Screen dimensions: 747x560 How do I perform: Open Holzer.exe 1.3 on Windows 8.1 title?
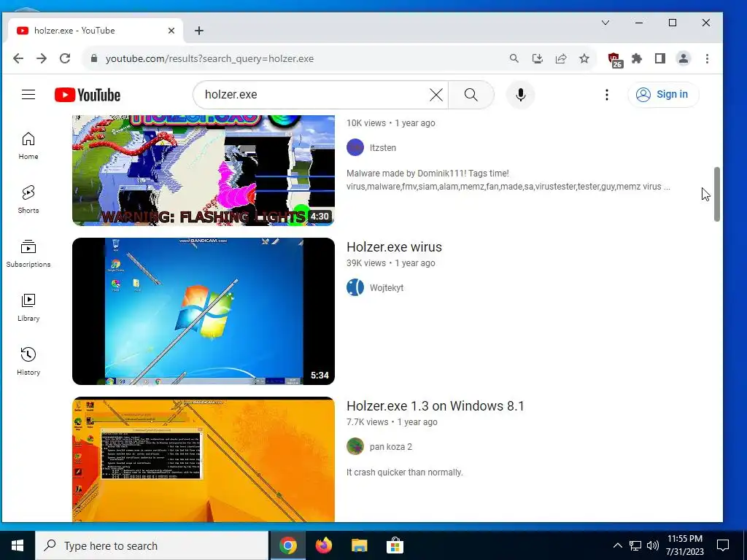[x=435, y=406]
